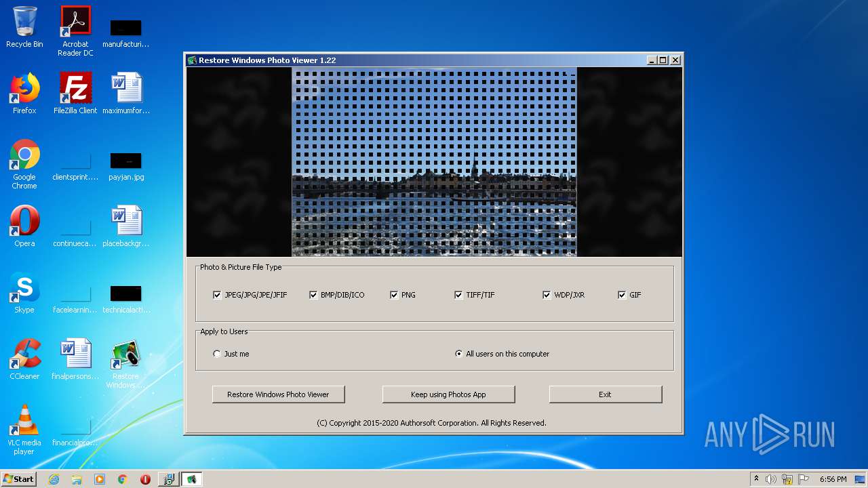Open the Action Center flag icon
Screen dimensions: 868x488
point(803,479)
